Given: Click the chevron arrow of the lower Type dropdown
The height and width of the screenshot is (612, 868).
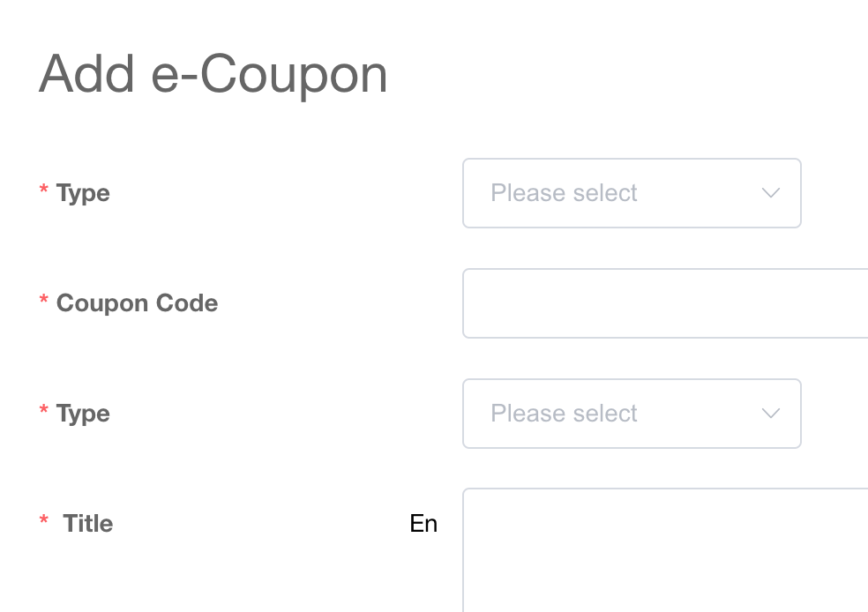Looking at the screenshot, I should [770, 414].
